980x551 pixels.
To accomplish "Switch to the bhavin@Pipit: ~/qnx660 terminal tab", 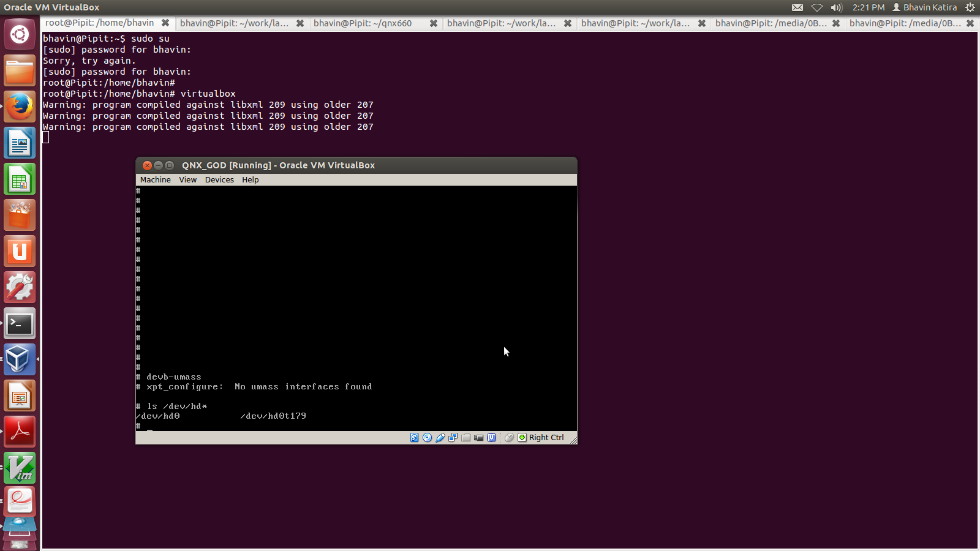I will click(363, 23).
